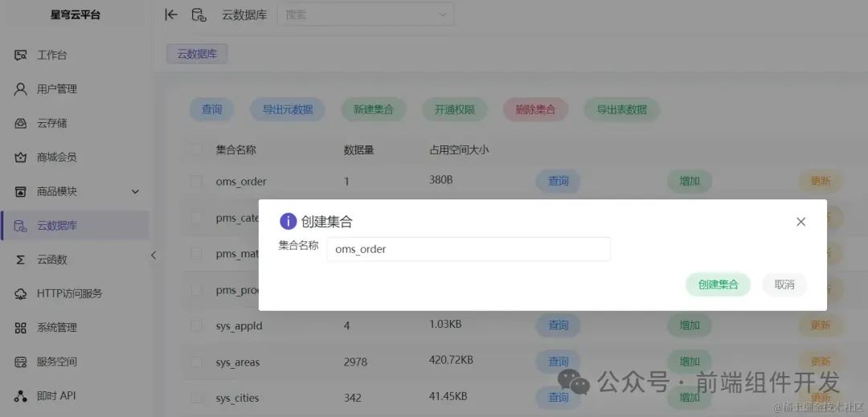Check the oms_order row checkbox
Image resolution: width=868 pixels, height=417 pixels.
click(196, 181)
